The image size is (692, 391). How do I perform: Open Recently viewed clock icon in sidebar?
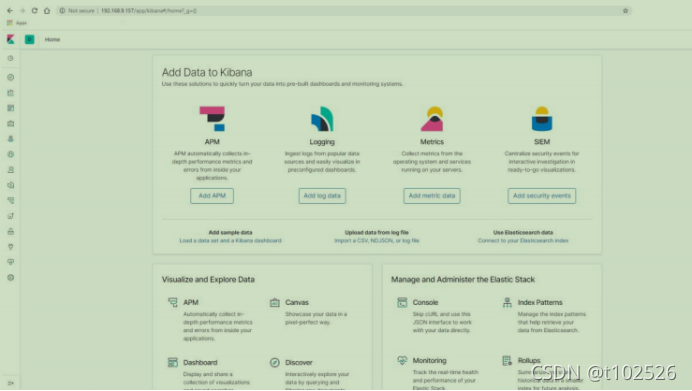[11, 58]
